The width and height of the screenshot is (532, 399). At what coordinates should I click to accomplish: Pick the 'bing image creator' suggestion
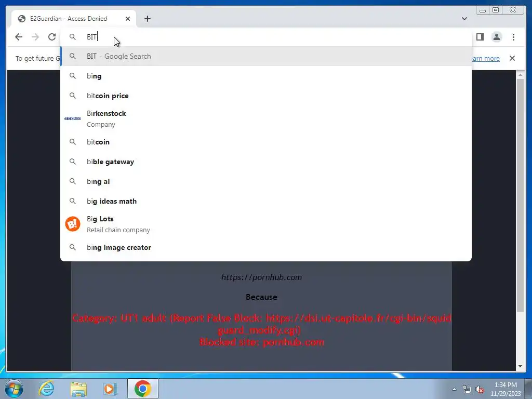tap(266, 247)
